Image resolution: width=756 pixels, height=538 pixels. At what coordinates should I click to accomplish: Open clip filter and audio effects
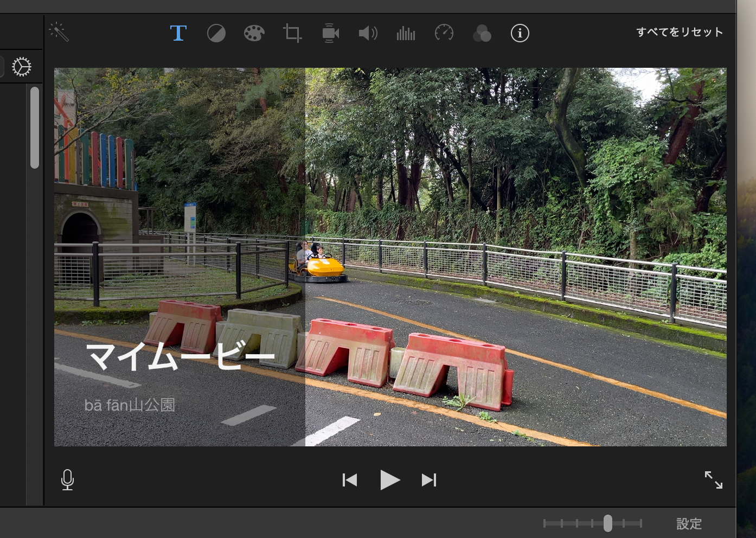[482, 34]
